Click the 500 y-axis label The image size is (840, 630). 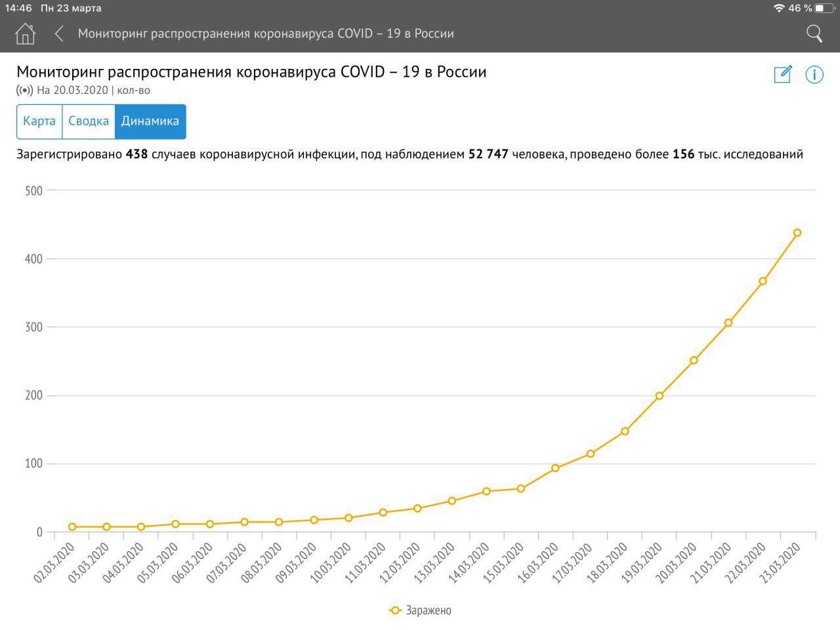coord(33,191)
